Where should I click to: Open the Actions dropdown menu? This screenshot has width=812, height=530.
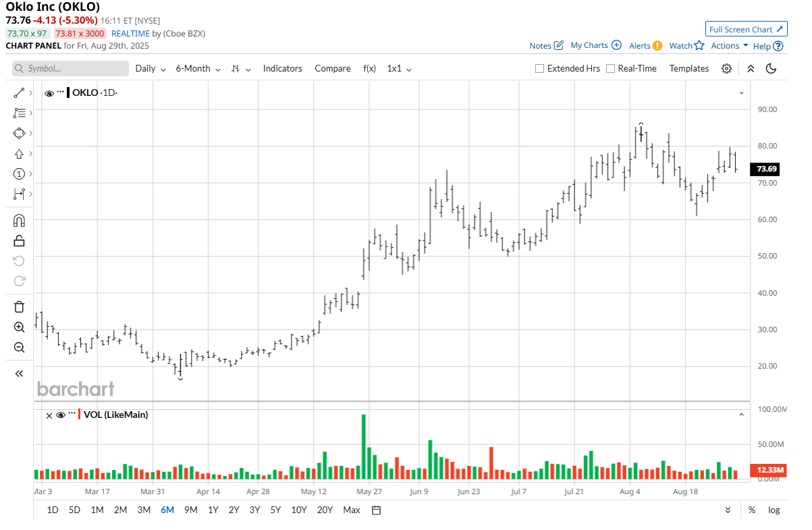click(x=730, y=45)
